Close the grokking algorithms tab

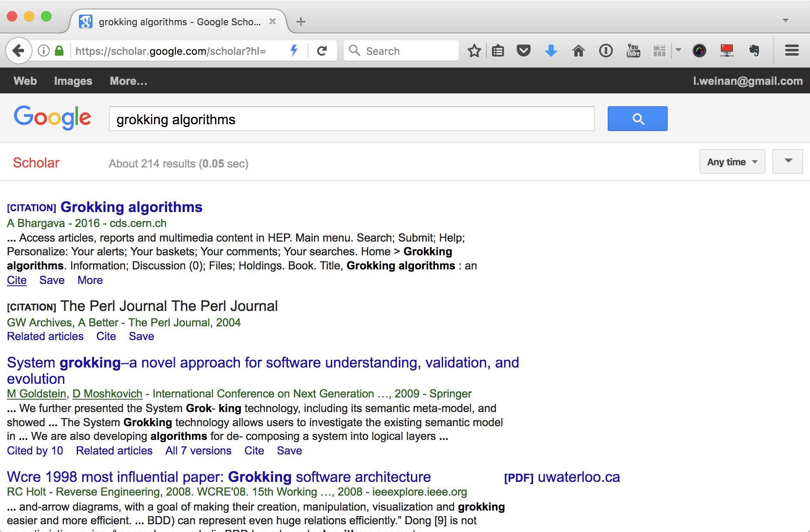click(273, 21)
